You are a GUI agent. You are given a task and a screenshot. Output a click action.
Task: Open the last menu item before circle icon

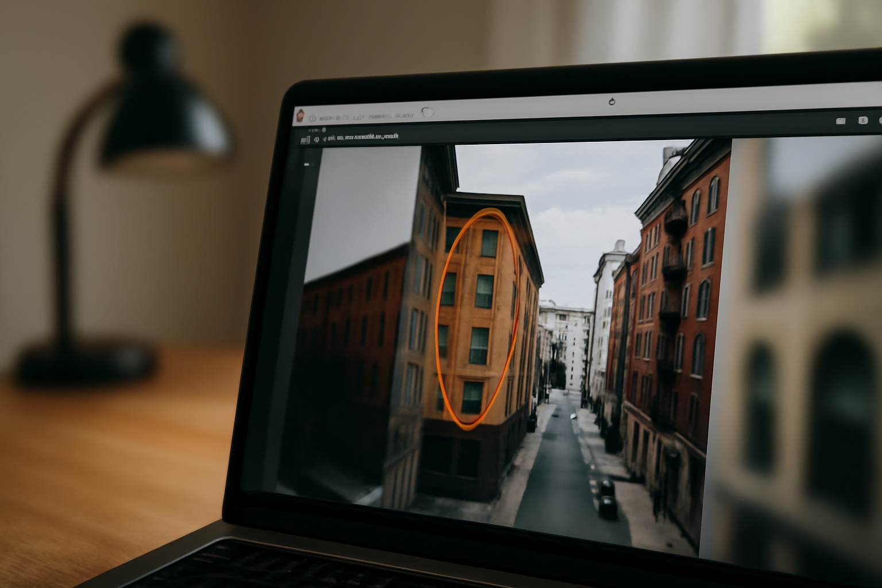point(404,116)
